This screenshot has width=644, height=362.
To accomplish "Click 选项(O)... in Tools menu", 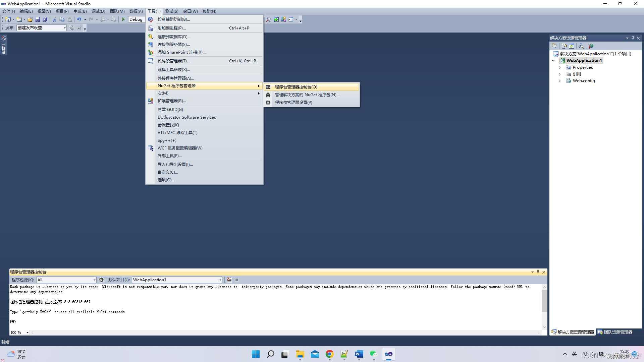I will pos(204,180).
